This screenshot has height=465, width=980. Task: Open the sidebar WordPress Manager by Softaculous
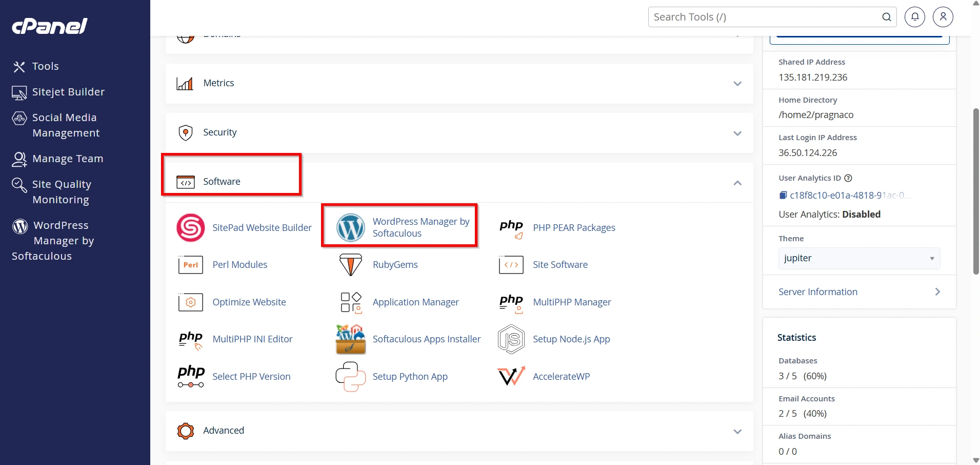(x=53, y=241)
